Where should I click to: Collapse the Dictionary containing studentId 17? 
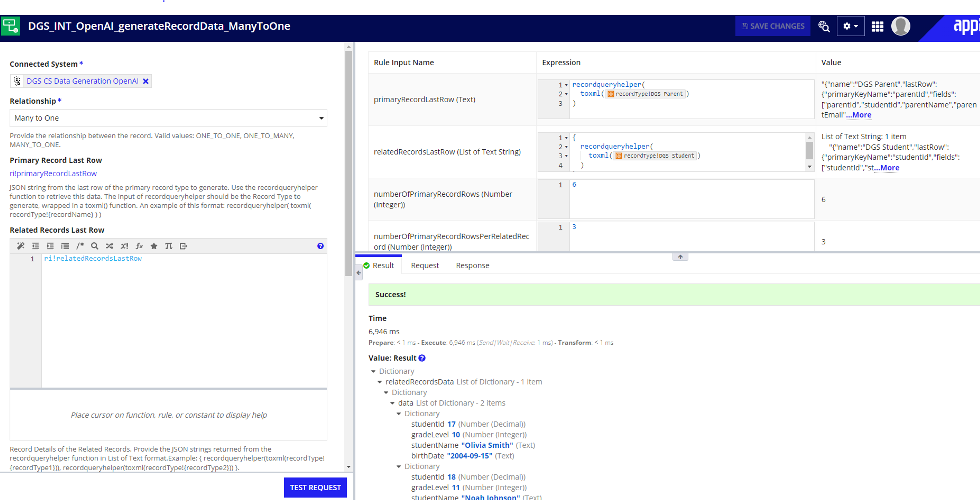(399, 414)
